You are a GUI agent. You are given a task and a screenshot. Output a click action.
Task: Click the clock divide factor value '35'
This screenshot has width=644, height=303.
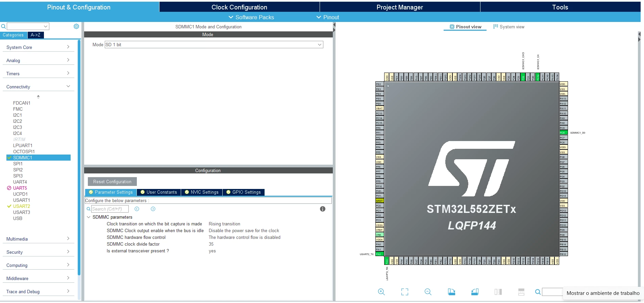point(211,244)
